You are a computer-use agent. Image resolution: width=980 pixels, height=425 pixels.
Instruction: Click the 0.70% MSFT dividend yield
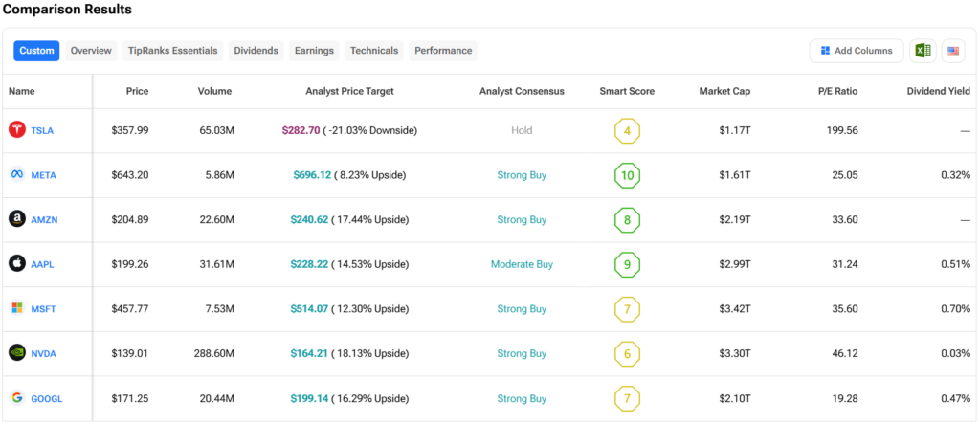click(x=956, y=309)
